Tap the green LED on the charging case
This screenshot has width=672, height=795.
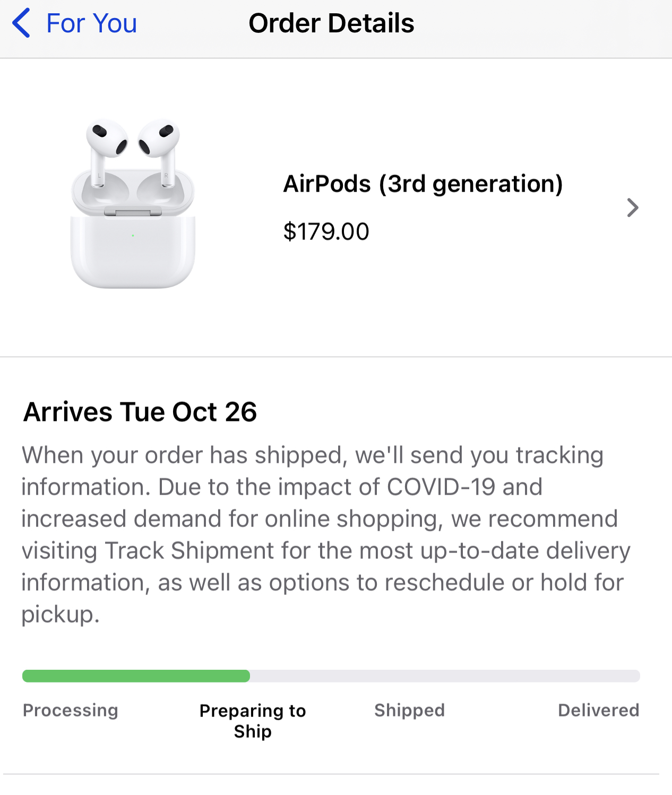[x=133, y=235]
